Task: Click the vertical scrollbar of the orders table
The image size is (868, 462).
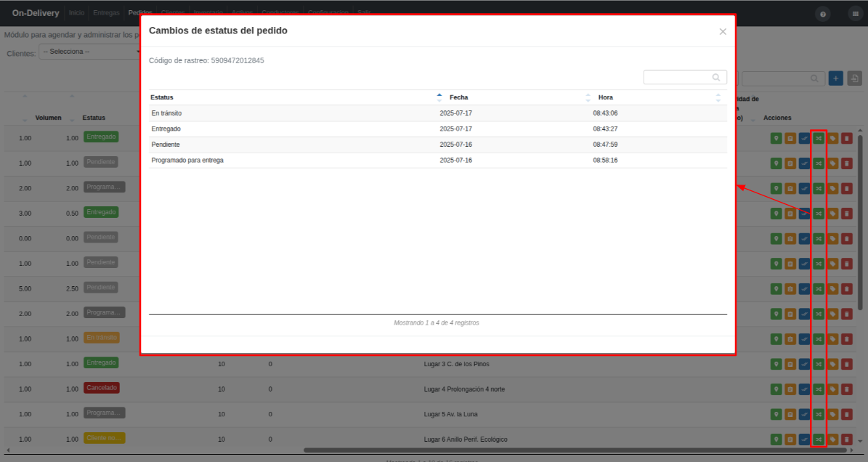Action: point(860,222)
